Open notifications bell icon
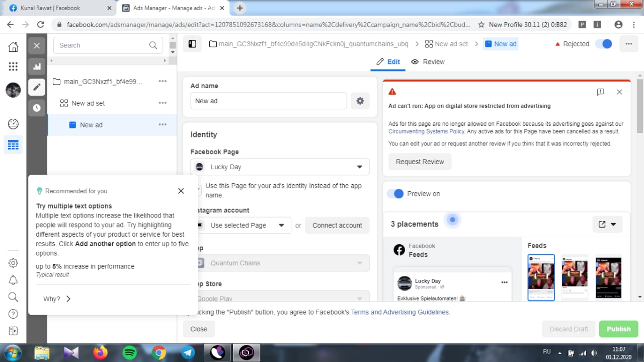This screenshot has height=362, width=644. 13,280
